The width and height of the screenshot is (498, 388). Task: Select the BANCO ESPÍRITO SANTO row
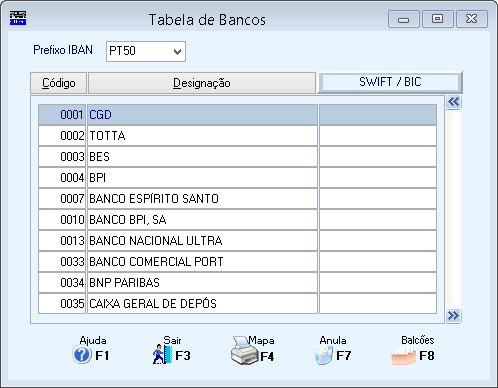pyautogui.click(x=237, y=199)
